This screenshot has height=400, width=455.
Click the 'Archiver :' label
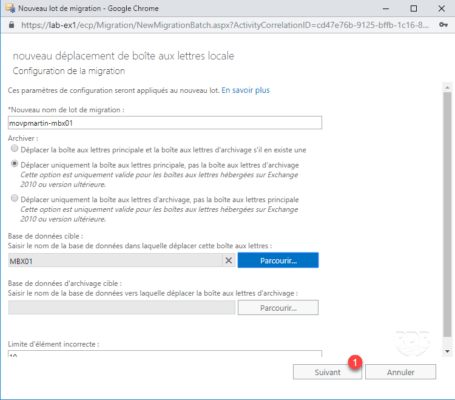coord(23,138)
